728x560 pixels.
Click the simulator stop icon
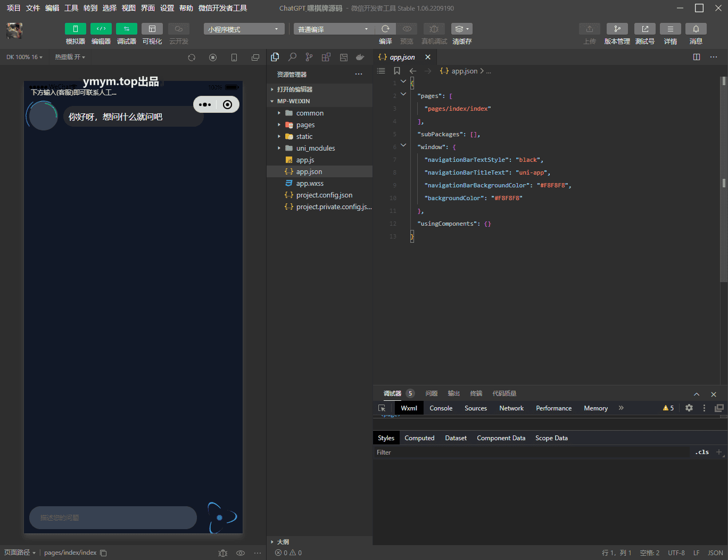coord(213,57)
